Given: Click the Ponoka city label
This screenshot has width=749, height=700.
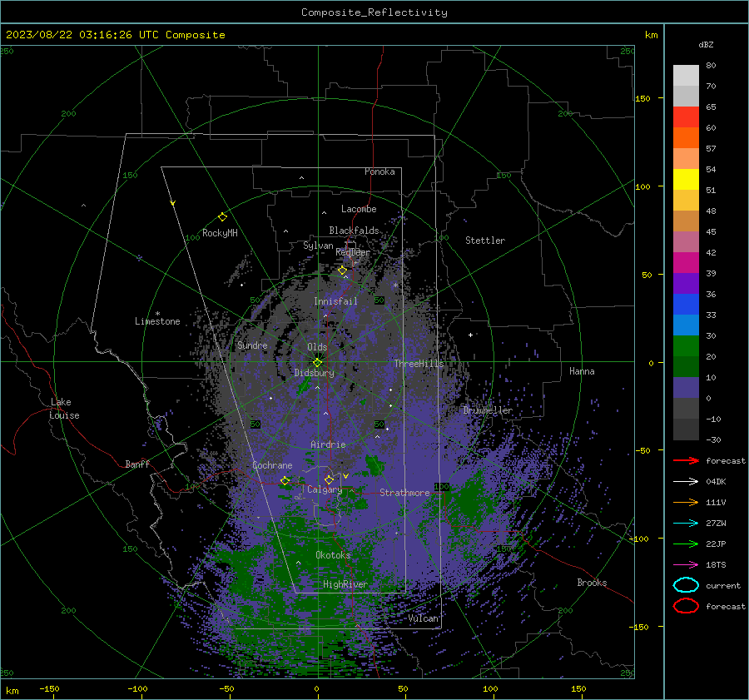Looking at the screenshot, I should coord(379,171).
